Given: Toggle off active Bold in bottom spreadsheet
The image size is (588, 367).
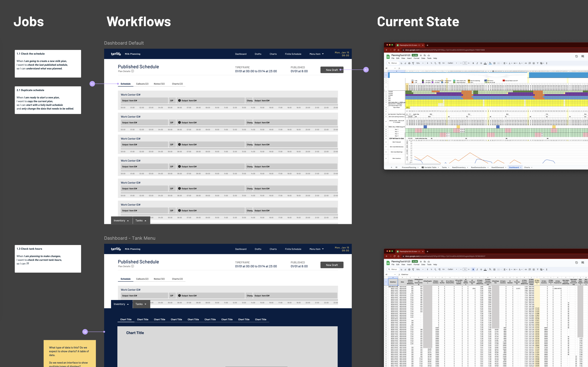Looking at the screenshot, I should pos(473,269).
